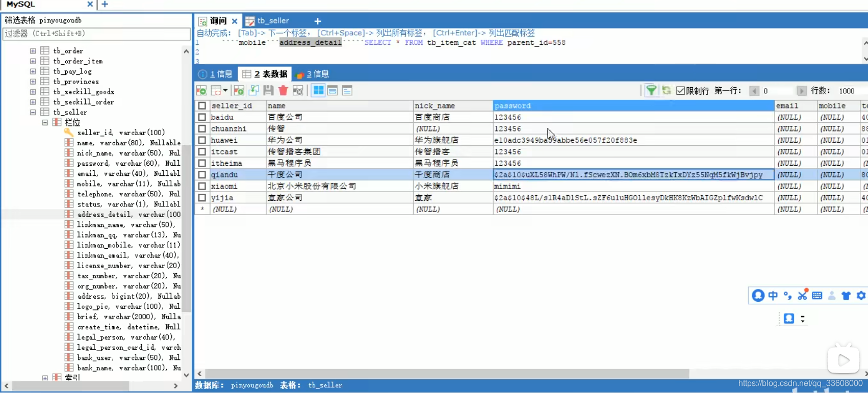
Task: Click the shirt skin icon in input toolbar
Action: coord(846,295)
